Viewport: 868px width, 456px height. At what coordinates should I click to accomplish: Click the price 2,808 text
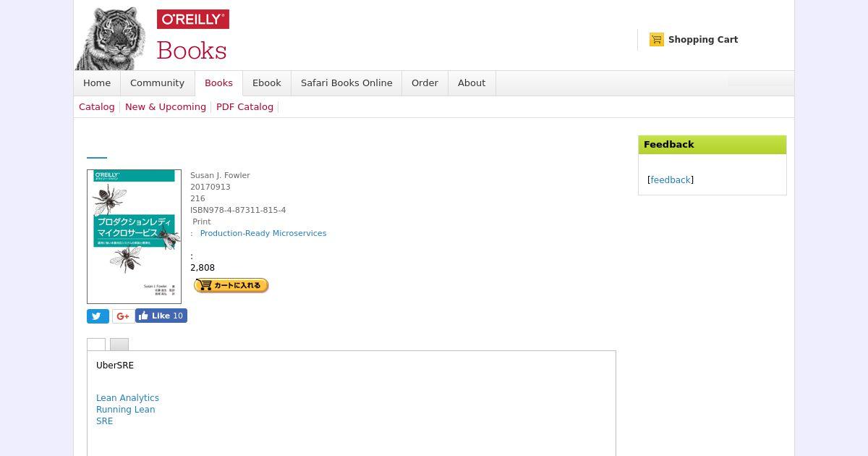tap(203, 268)
